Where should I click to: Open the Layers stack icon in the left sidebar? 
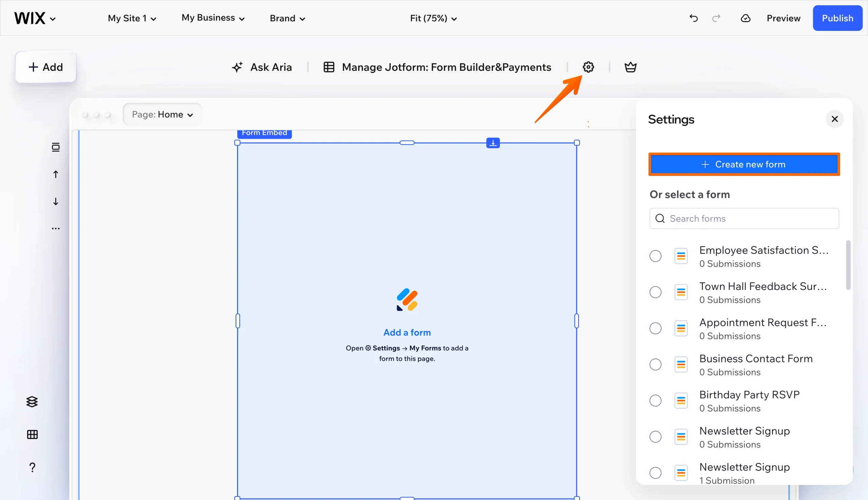[x=32, y=401]
